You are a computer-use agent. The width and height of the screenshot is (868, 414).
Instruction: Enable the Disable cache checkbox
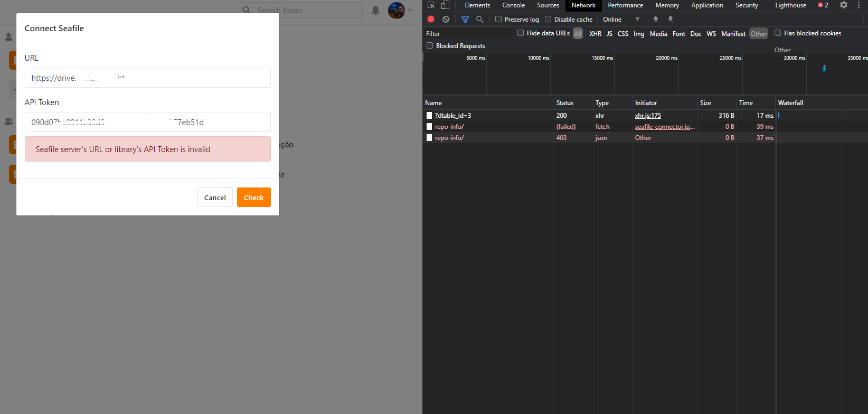coord(548,19)
